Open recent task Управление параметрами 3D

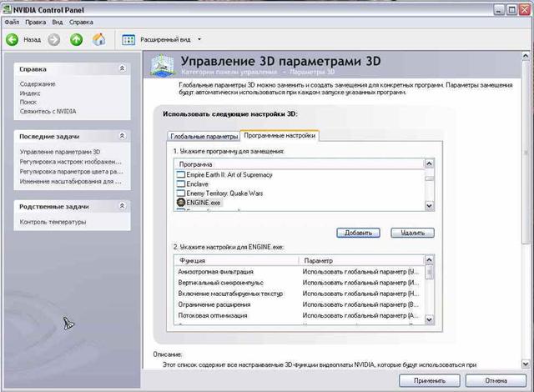[x=60, y=152]
